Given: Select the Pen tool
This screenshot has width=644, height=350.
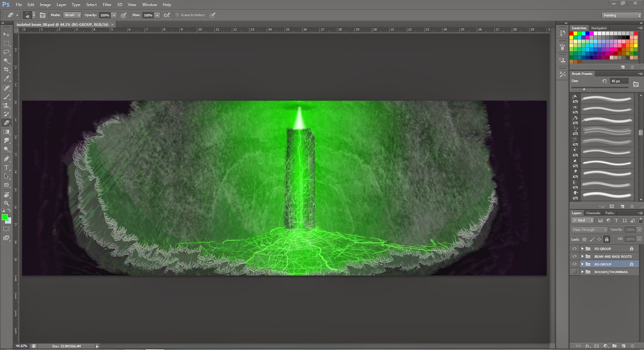Looking at the screenshot, I should click(x=6, y=159).
